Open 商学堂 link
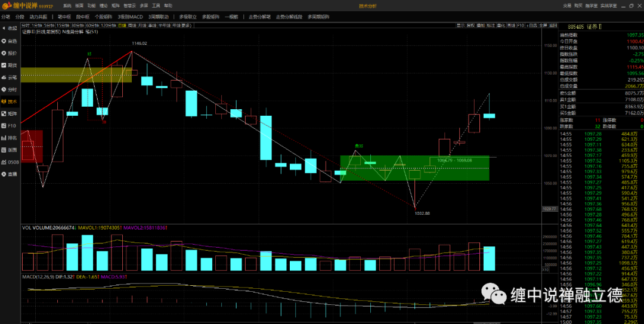Screen dimensions: 644x324 591,6
